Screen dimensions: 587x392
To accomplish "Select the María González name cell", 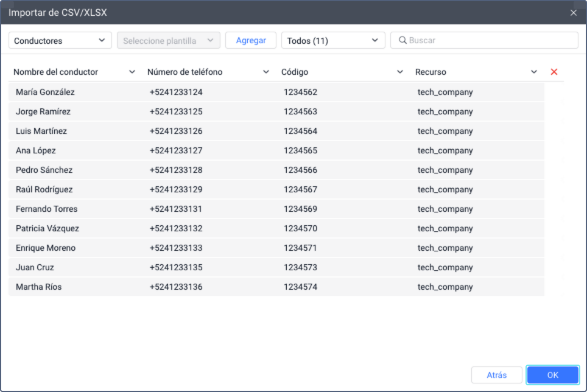I will 45,92.
